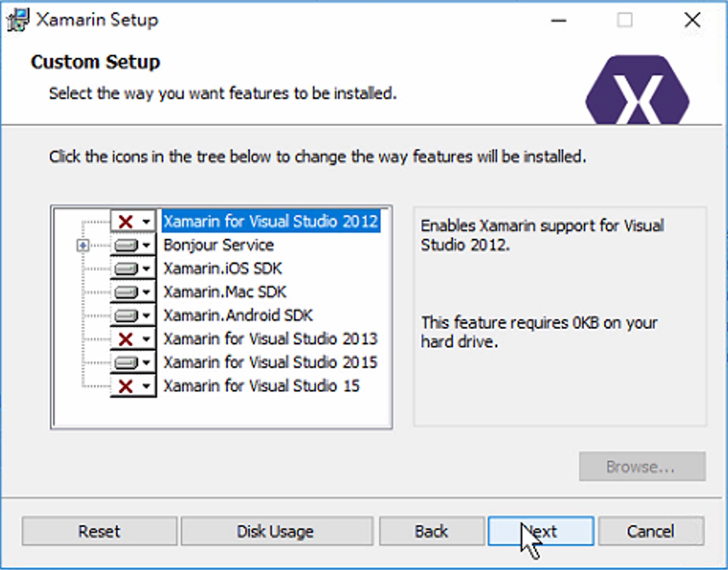This screenshot has width=728, height=570.
Task: Open install dropdown for Xamarin for Visual Studio 2013
Action: coord(133,340)
